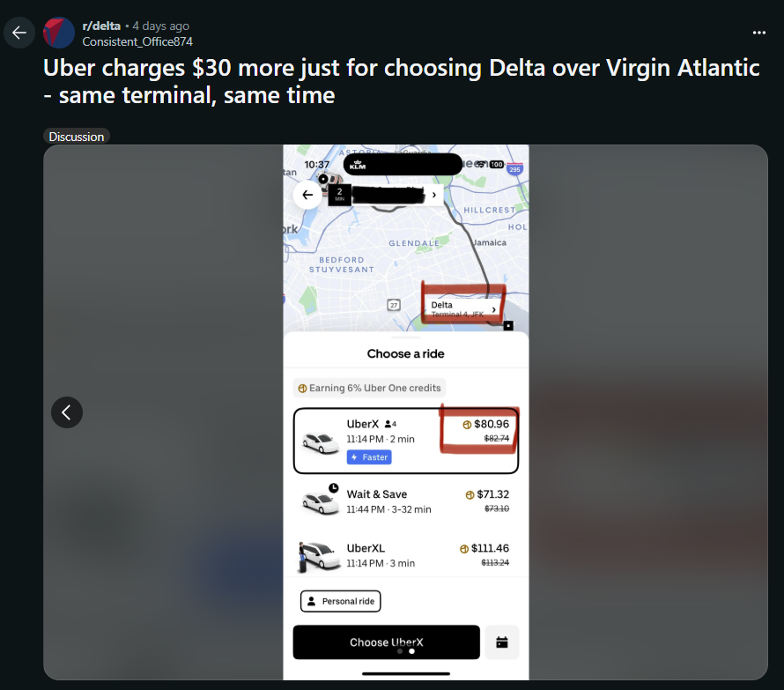Open the schedule ride calendar icon
This screenshot has height=690, width=784.
point(502,642)
